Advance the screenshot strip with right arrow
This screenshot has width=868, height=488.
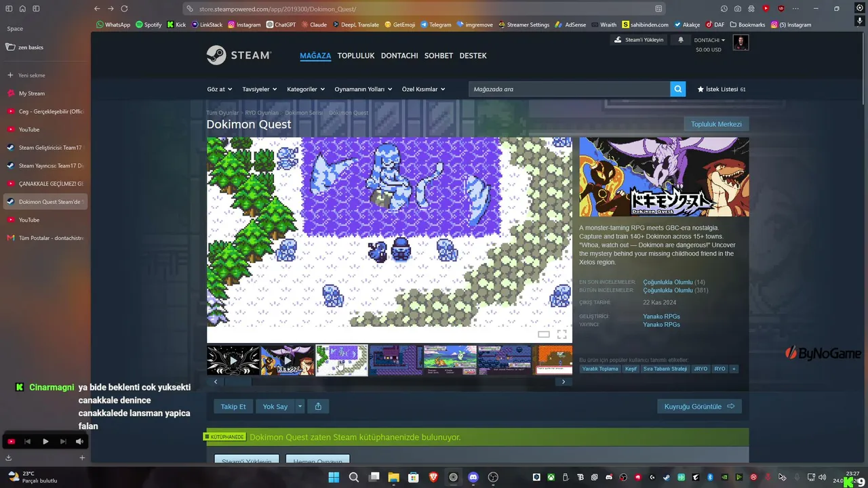click(563, 382)
